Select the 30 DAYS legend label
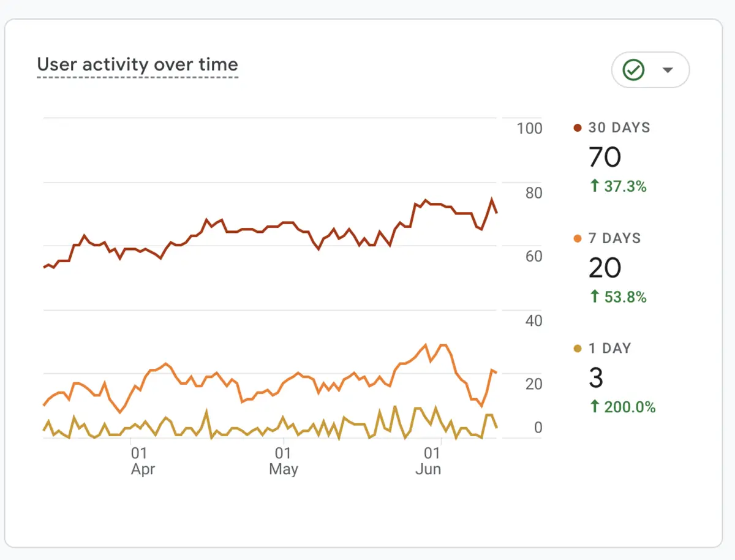Screen dimensions: 735x560 pos(619,128)
